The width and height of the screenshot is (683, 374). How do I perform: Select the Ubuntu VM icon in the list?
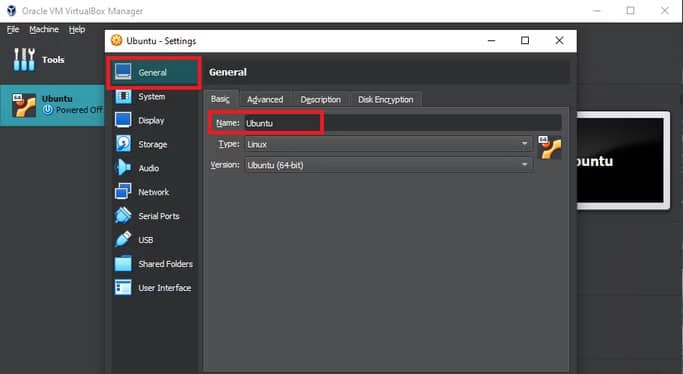coord(24,105)
